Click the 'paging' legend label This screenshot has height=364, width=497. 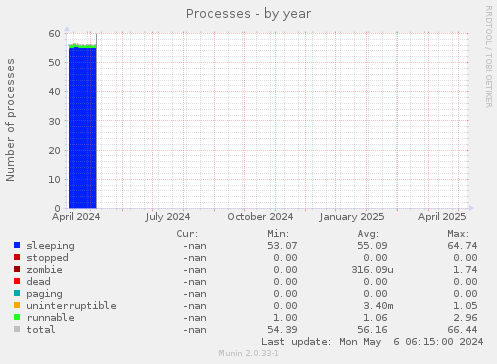point(44,294)
